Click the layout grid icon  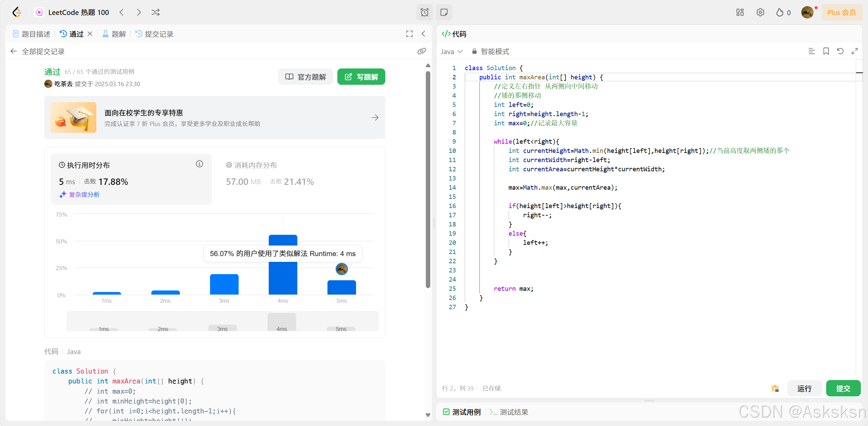point(740,13)
